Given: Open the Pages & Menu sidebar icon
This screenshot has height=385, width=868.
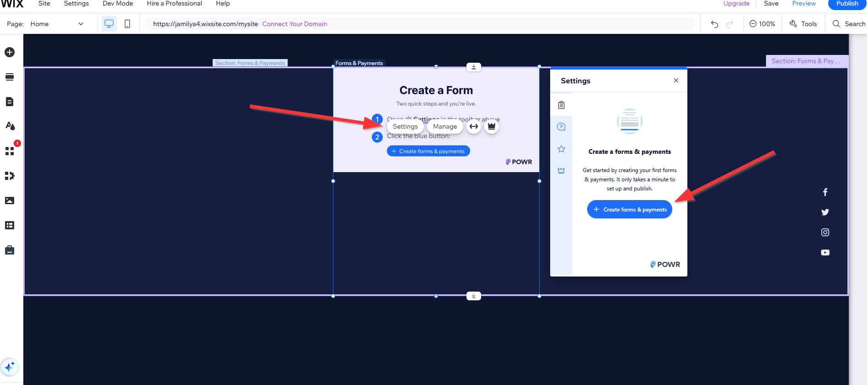Looking at the screenshot, I should [10, 102].
